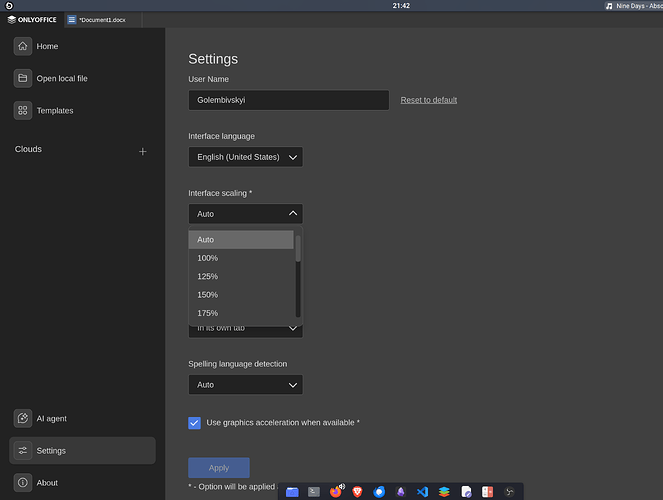Screen dimensions: 663x500
Task: Click the Open local file folder icon
Action: point(22,78)
